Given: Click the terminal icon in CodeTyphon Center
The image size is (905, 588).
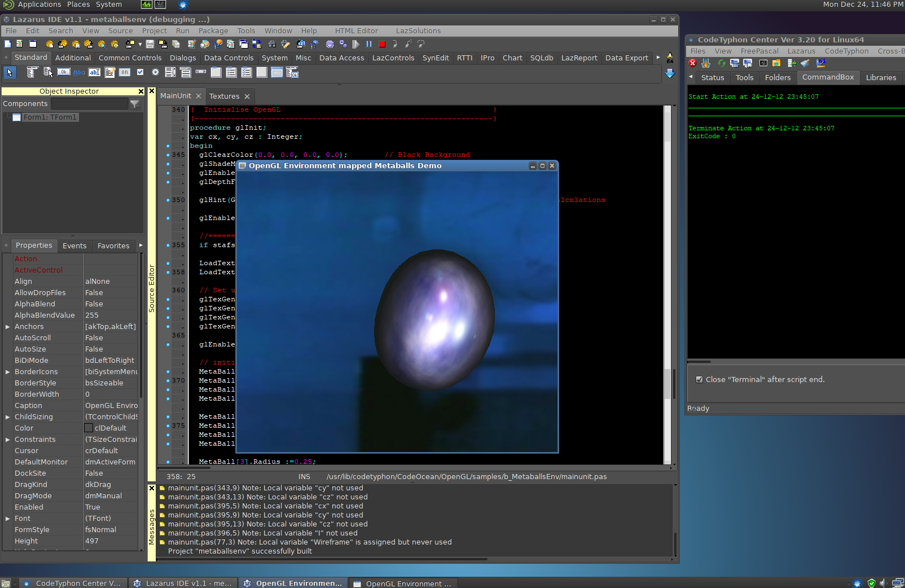Looking at the screenshot, I should pos(763,63).
